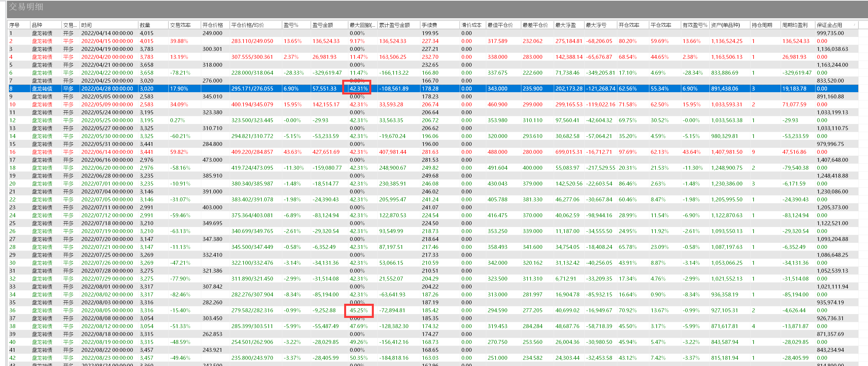This screenshot has height=366, width=868.
Task: Sort by 保证金占用 column header
Action: pyautogui.click(x=836, y=25)
